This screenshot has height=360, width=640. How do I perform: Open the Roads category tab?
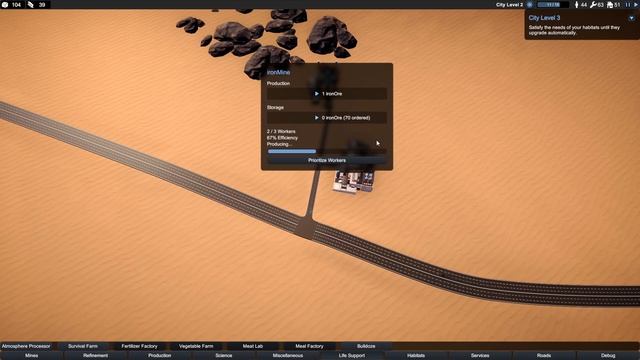click(544, 356)
